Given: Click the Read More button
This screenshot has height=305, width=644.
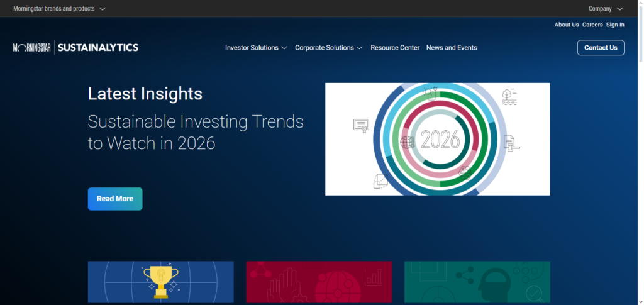Looking at the screenshot, I should click(115, 199).
